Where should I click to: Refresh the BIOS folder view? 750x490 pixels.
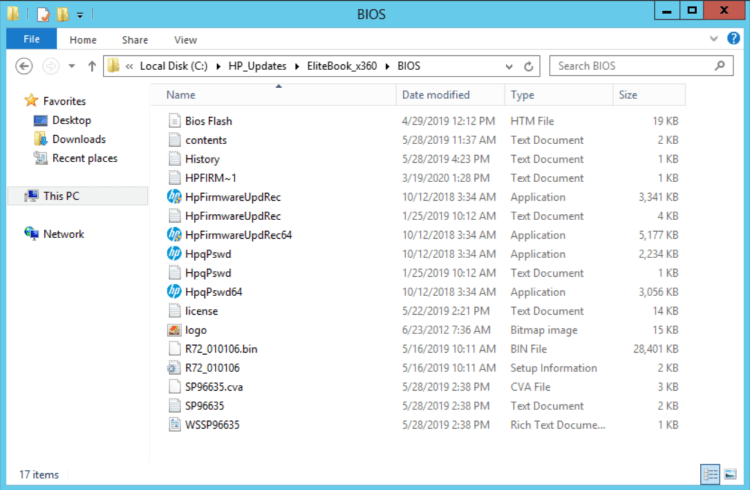tap(528, 67)
